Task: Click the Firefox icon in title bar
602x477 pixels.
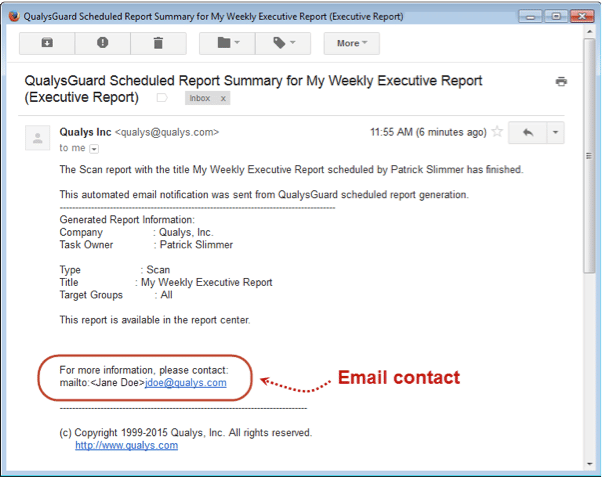Action: (14, 16)
